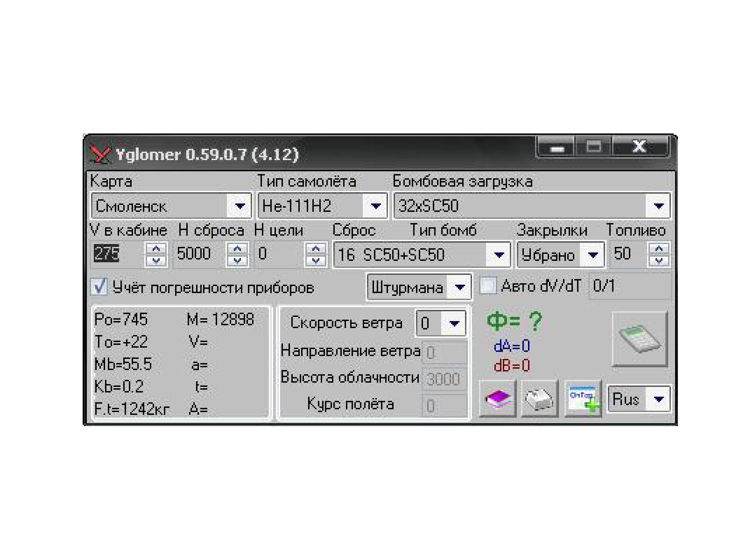Close the Yglomer window
Screen dimensions: 747x560
pos(640,147)
